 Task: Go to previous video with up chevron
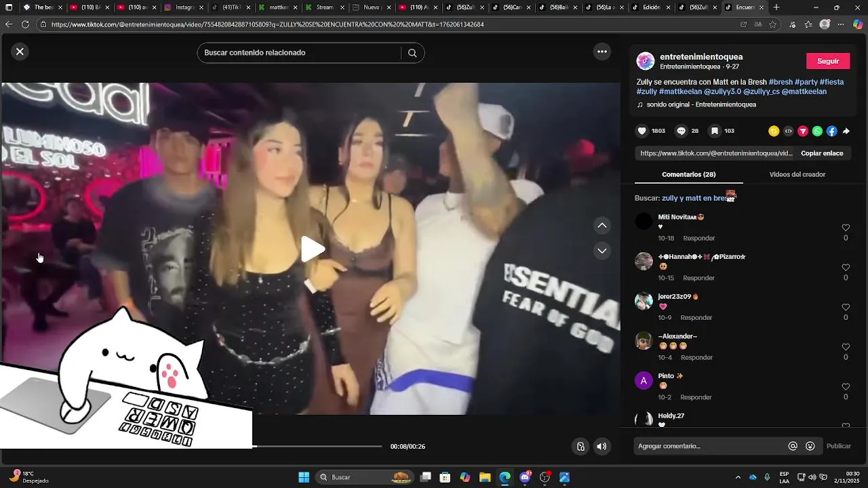click(601, 225)
